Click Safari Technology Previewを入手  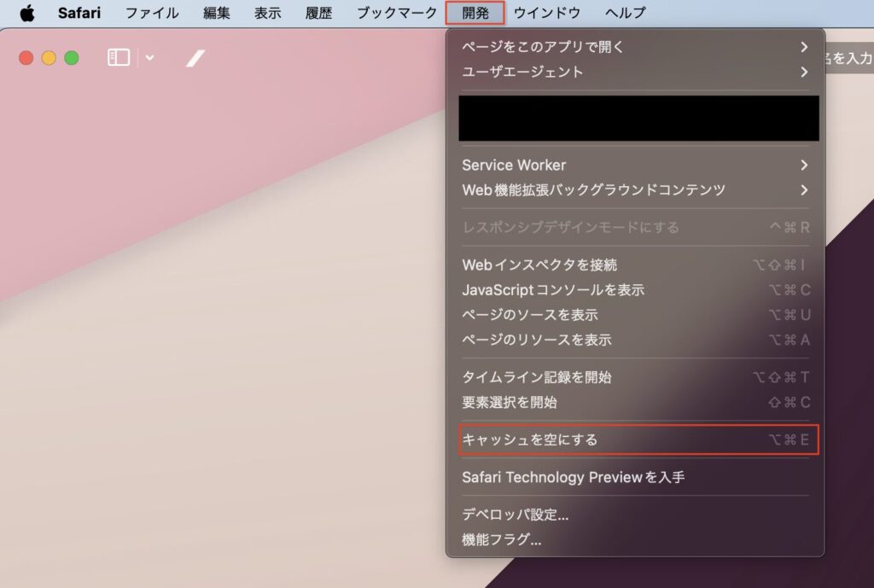coord(574,477)
